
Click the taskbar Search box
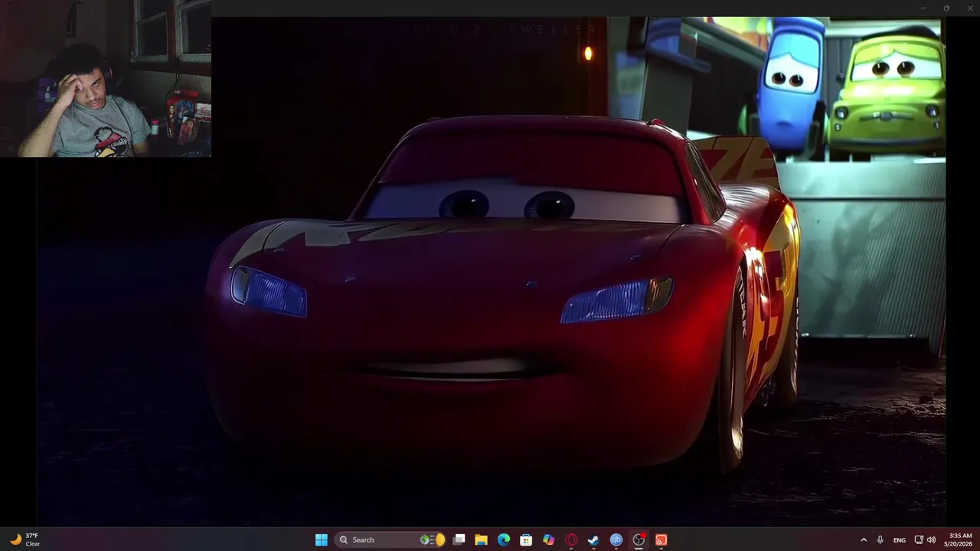(x=391, y=540)
